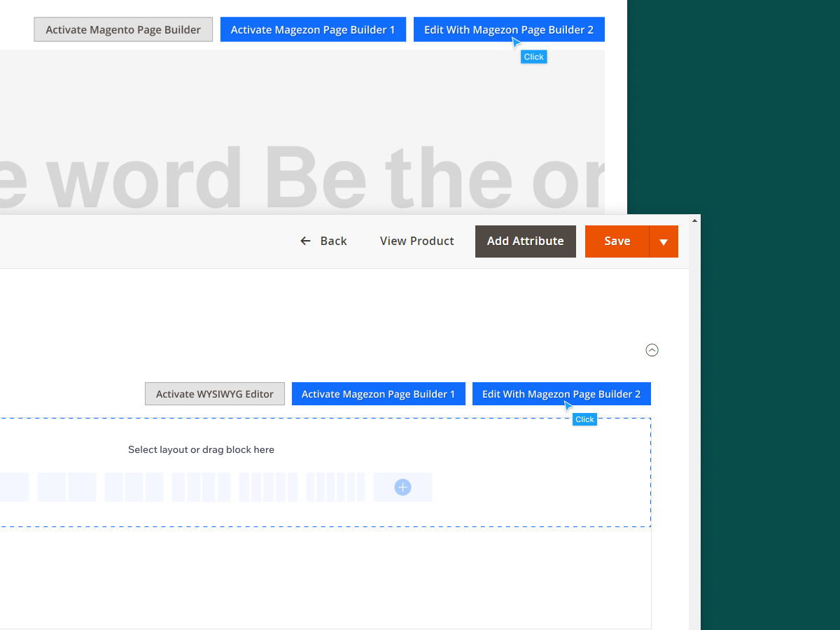Choose the four-column layout icon
840x630 pixels.
201,487
